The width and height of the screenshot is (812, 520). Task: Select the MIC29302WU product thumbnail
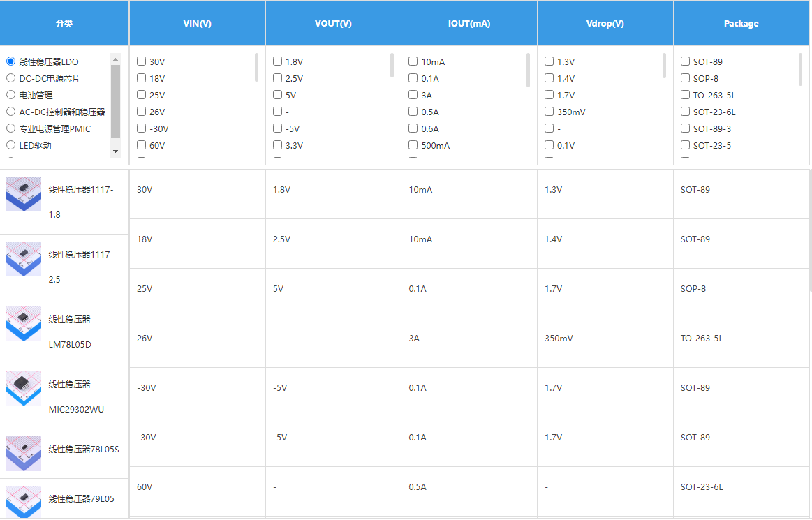click(24, 389)
